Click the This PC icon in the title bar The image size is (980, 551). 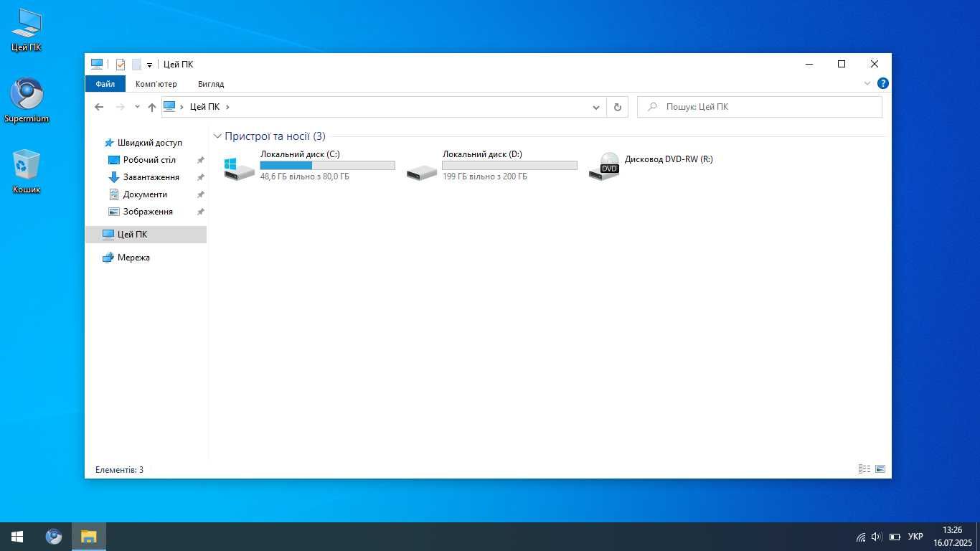click(x=97, y=65)
